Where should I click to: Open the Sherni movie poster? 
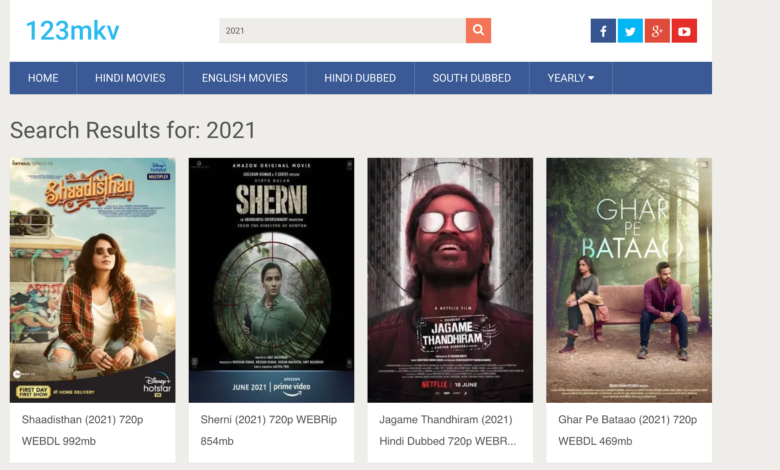pos(271,280)
